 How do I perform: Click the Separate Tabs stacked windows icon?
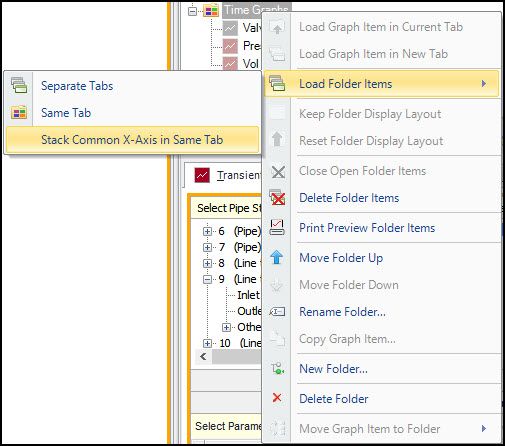[x=19, y=85]
